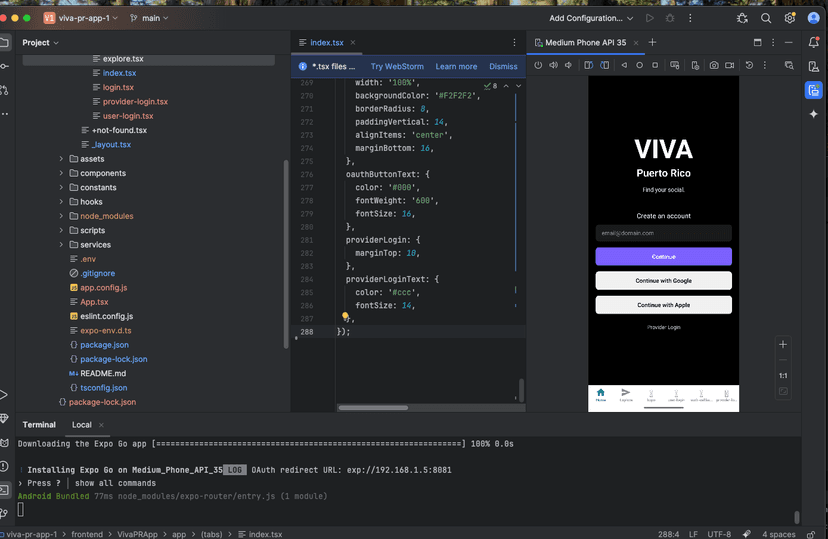Click Try WebStorm link
The width and height of the screenshot is (828, 539).
[397, 67]
